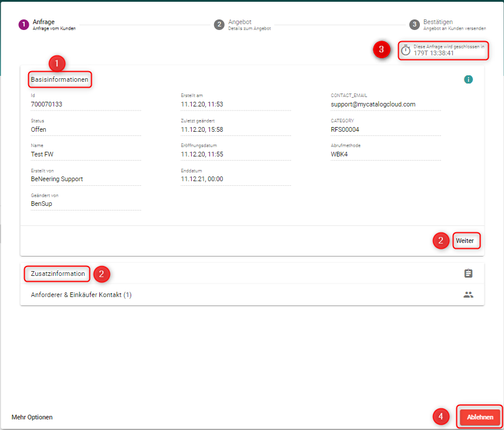
Task: Click the stopwatch timer icon
Action: (406, 50)
